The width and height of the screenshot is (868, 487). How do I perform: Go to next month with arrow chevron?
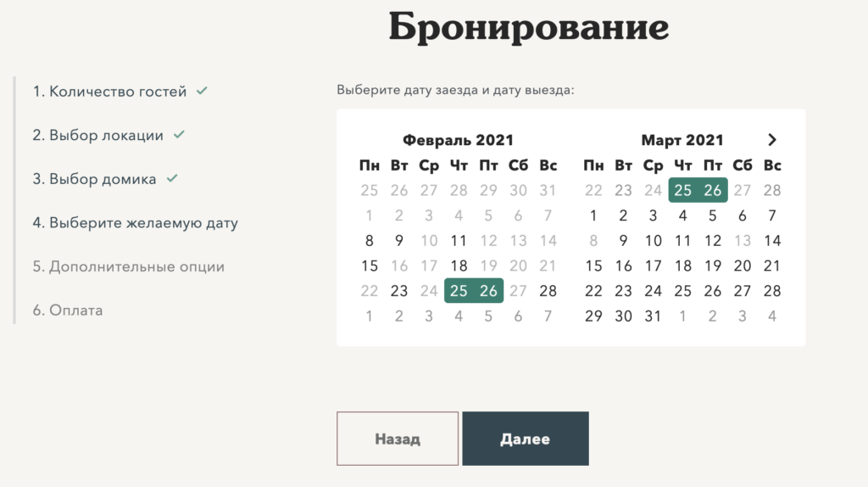click(x=772, y=140)
